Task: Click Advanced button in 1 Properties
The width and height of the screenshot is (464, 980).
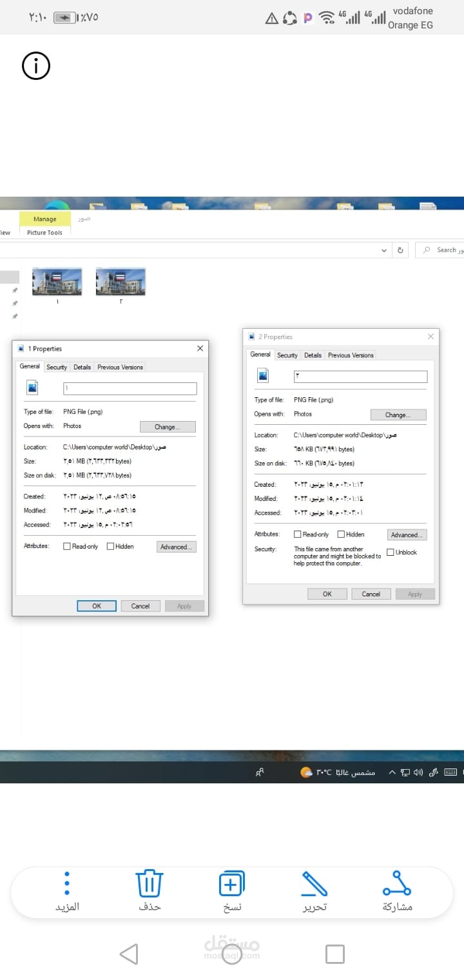Action: click(176, 547)
